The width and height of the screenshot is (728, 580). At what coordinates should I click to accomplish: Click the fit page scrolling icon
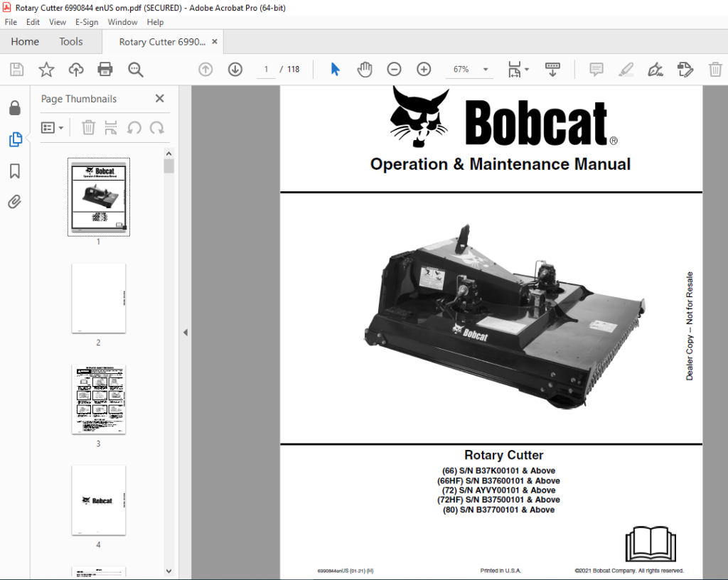click(515, 70)
